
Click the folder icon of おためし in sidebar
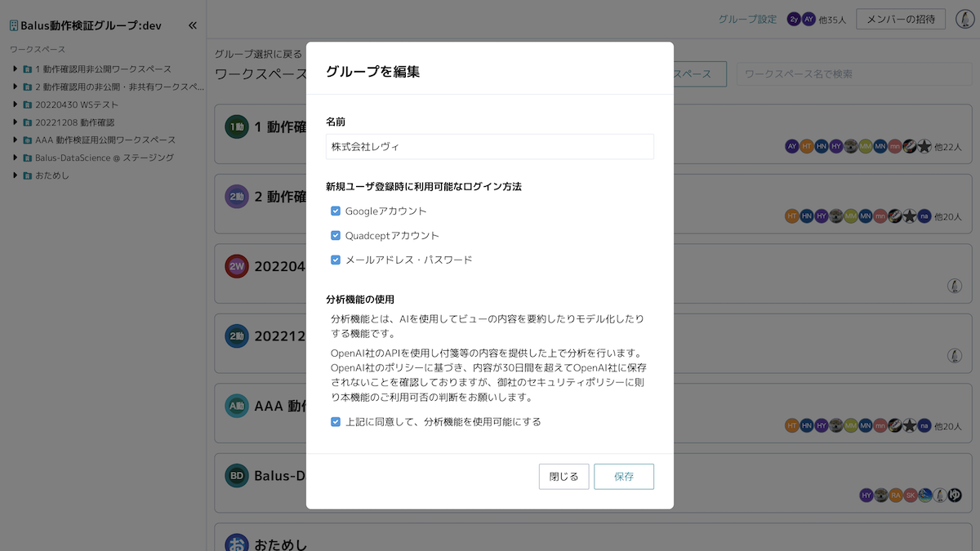(28, 176)
